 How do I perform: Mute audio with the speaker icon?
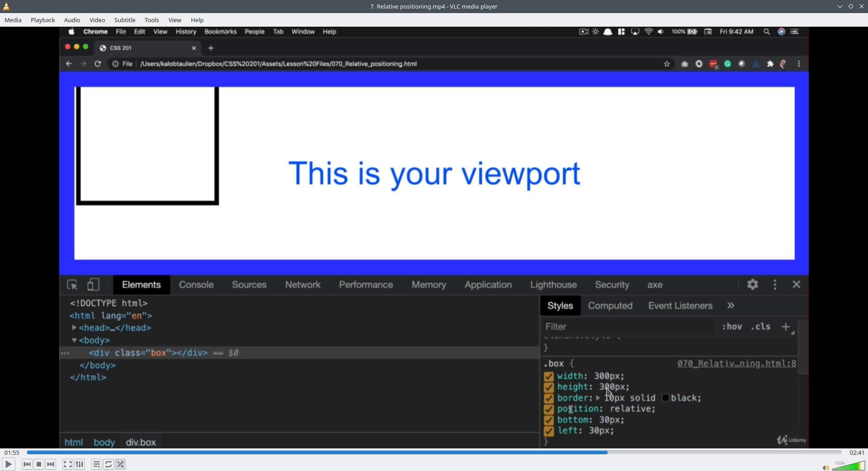coord(825,467)
